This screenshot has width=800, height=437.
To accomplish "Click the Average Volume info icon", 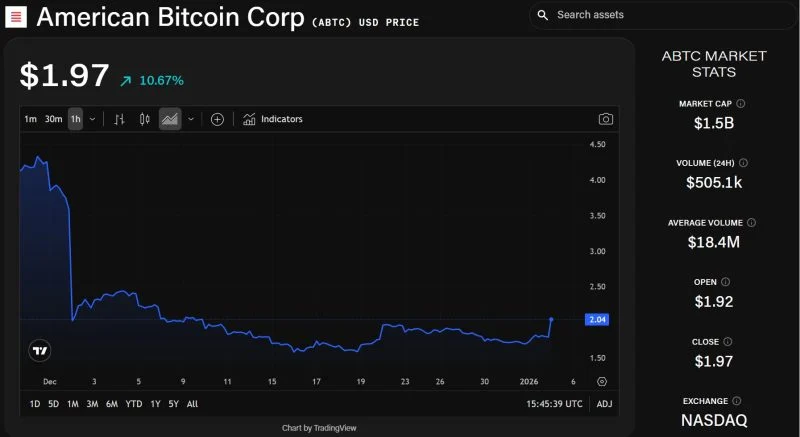I will 752,222.
